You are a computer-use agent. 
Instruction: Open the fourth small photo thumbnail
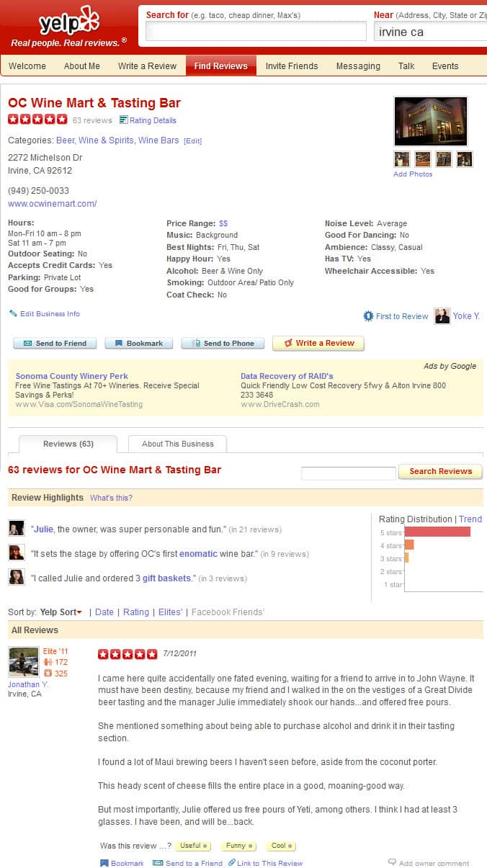465,158
